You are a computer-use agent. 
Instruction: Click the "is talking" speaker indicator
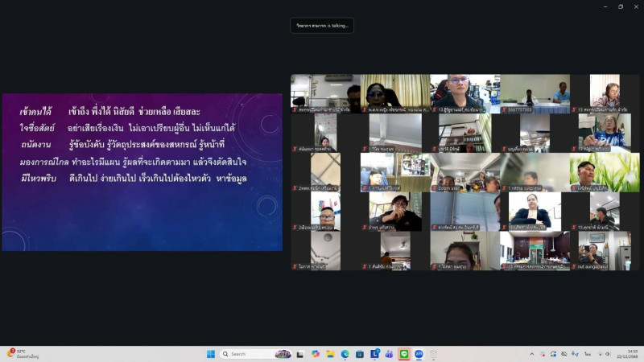[x=322, y=26]
